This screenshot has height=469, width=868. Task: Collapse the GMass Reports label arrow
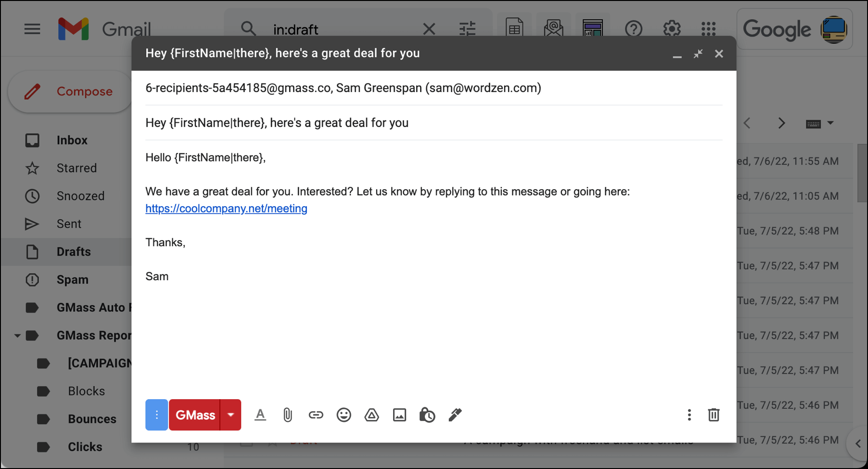pyautogui.click(x=17, y=336)
